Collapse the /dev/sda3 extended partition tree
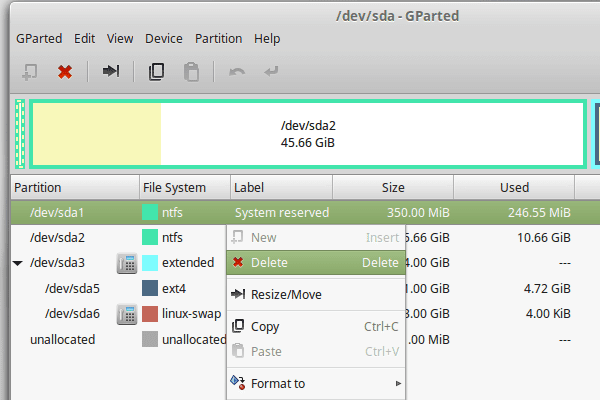600x400 pixels. point(18,263)
